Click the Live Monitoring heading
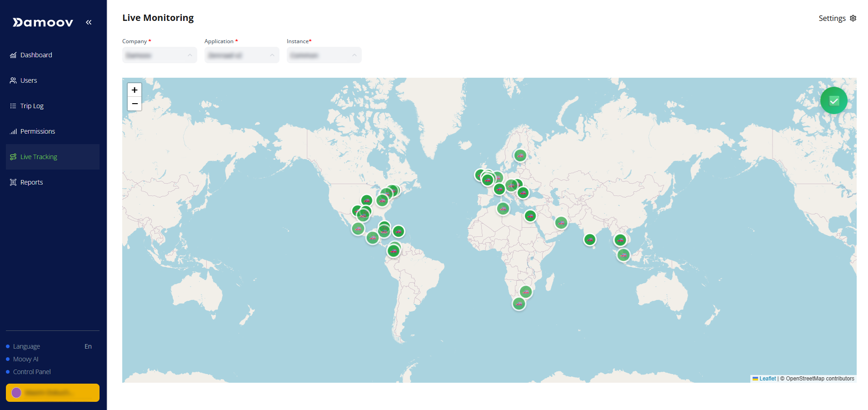 tap(158, 18)
